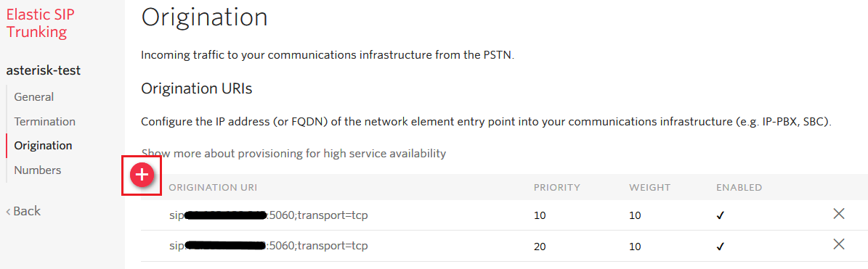Edit priority value 20 in second row

coord(540,247)
